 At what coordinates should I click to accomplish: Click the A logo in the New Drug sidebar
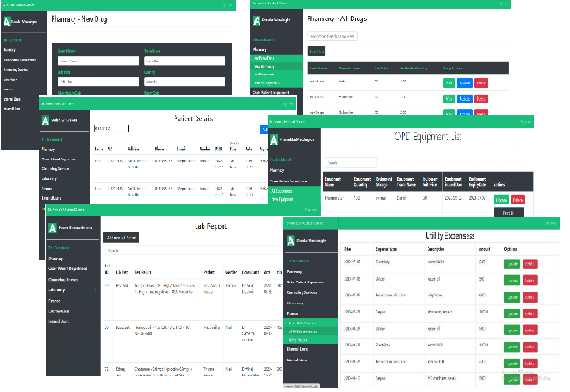pos(6,22)
